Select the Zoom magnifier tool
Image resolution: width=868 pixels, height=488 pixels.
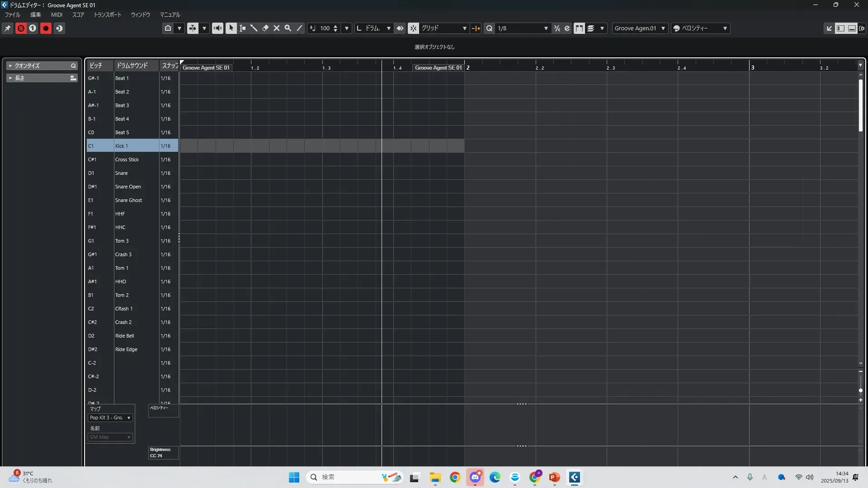click(288, 28)
